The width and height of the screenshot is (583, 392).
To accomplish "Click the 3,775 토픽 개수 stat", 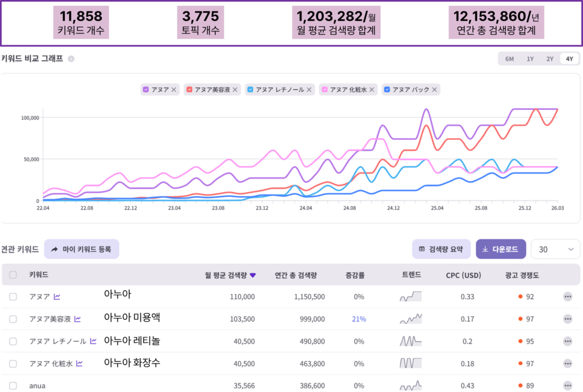I will (x=200, y=22).
